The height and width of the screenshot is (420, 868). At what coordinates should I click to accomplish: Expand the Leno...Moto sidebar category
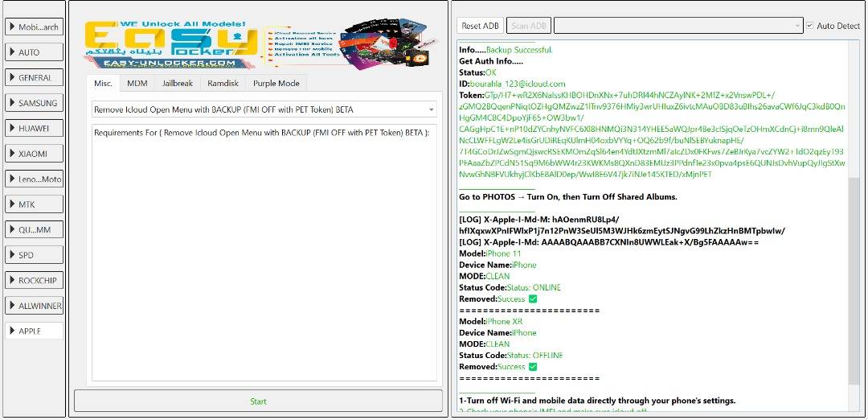pos(35,179)
